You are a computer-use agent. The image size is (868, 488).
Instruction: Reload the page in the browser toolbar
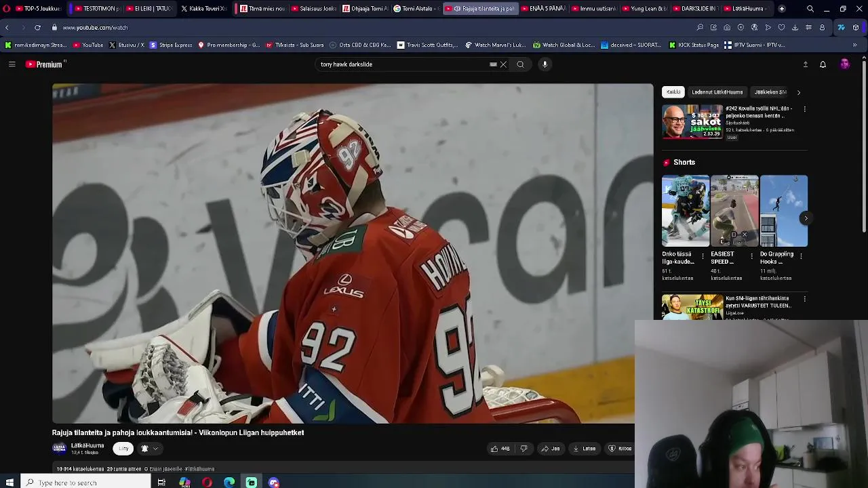point(37,28)
